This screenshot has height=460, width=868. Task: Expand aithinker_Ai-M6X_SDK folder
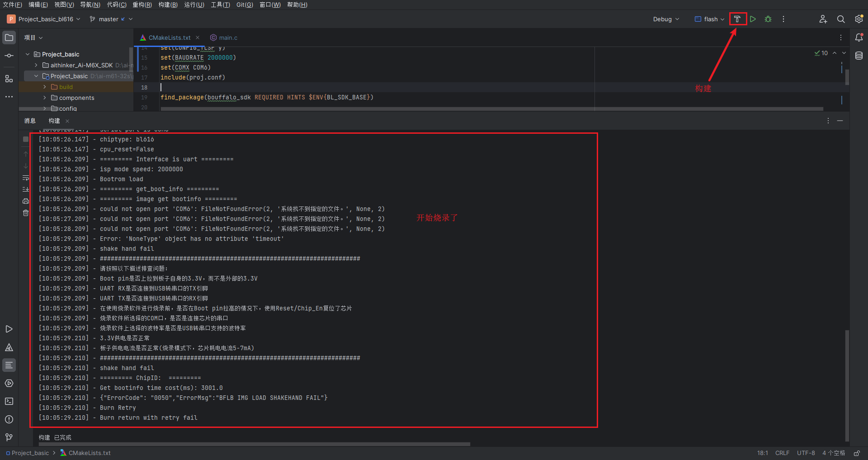36,65
